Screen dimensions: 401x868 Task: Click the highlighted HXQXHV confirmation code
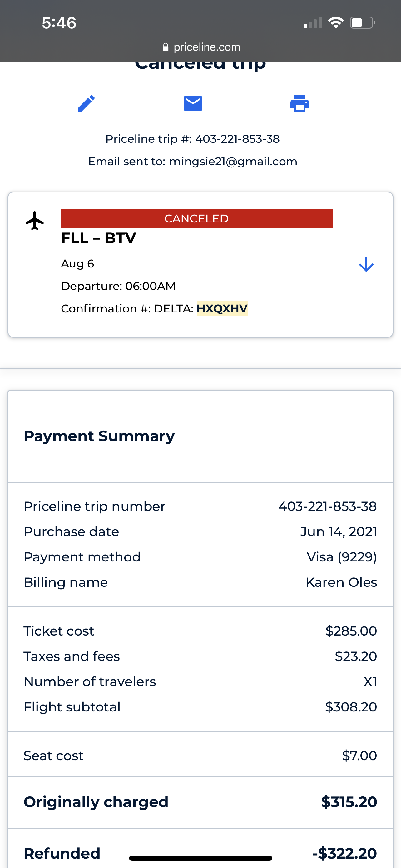tap(222, 309)
